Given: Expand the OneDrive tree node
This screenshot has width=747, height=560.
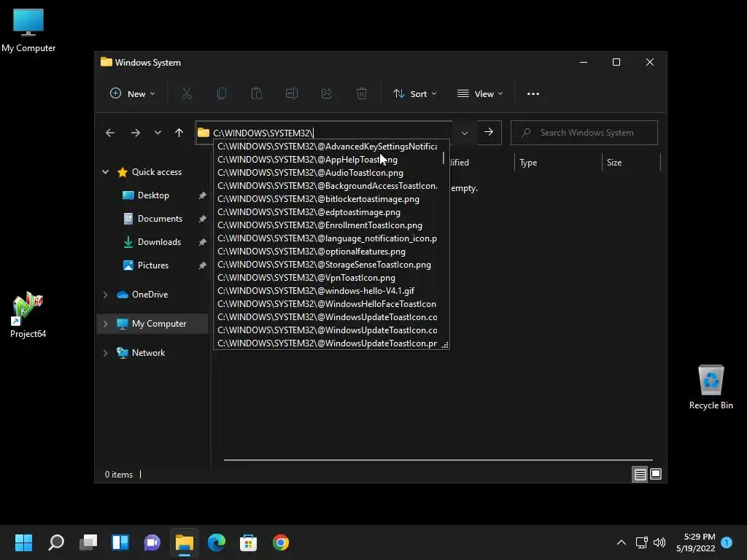Looking at the screenshot, I should tap(105, 295).
